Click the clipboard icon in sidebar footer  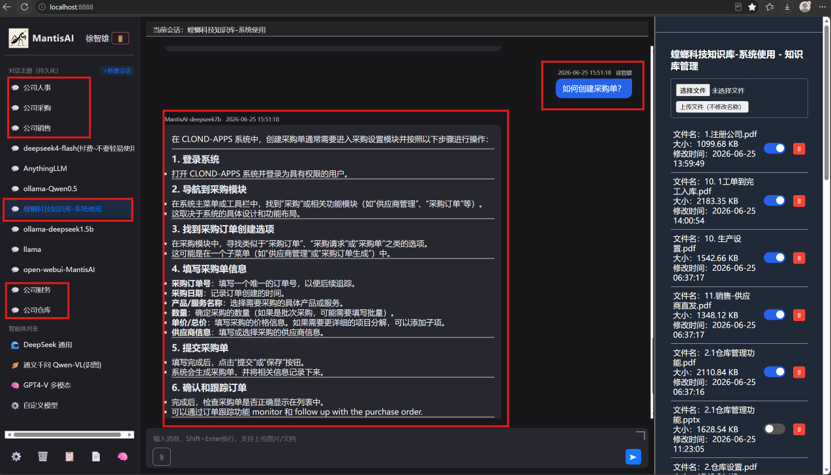[69, 456]
